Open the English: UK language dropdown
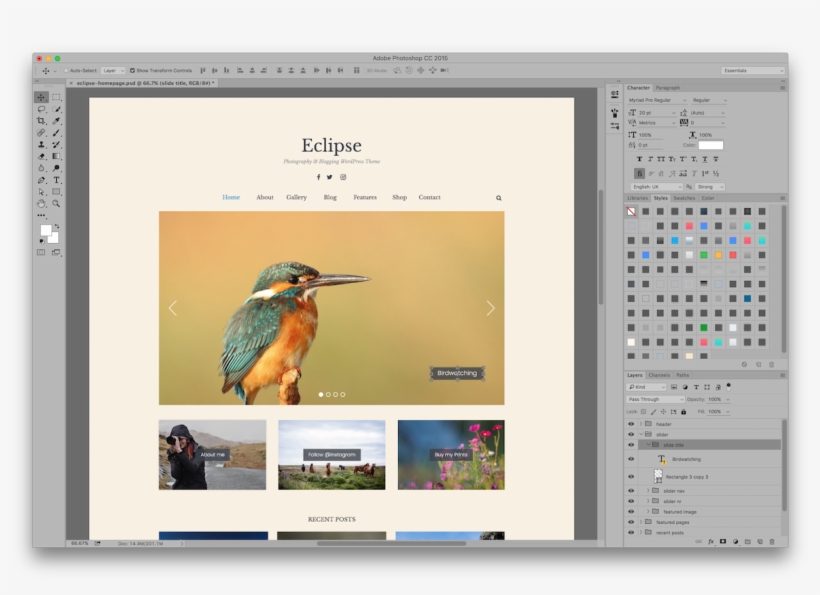 pyautogui.click(x=656, y=187)
